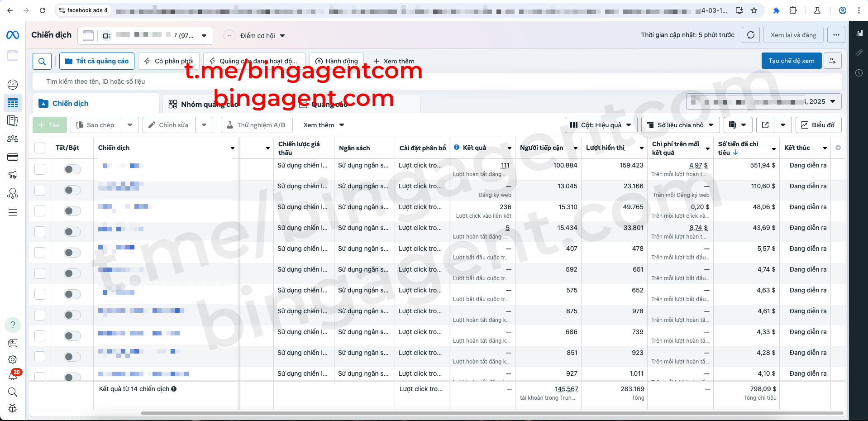Screen dimensions: 868x421
Task: Open account overview gauge icon in sidebar
Action: click(x=13, y=84)
